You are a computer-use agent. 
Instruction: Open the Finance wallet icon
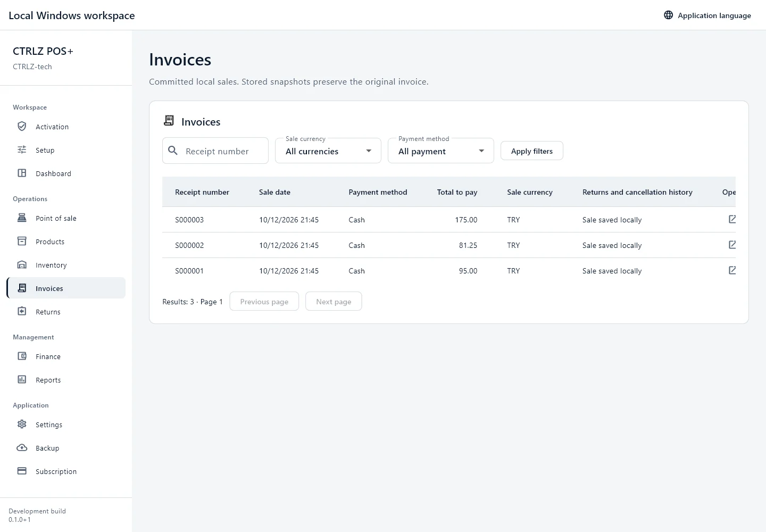[22, 356]
